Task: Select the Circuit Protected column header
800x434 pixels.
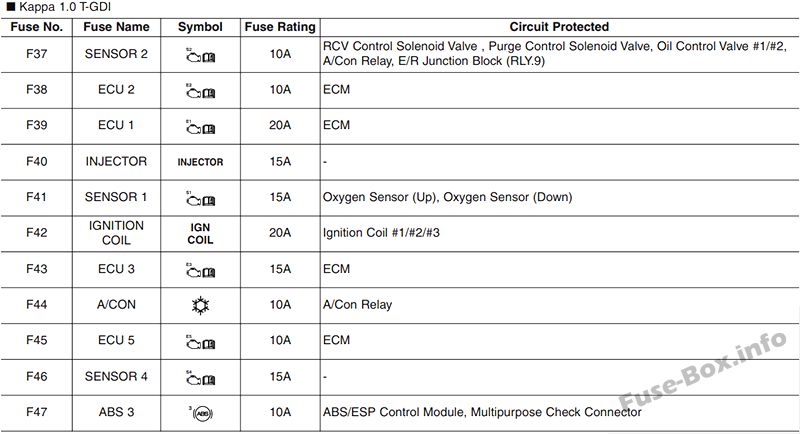Action: pyautogui.click(x=559, y=27)
